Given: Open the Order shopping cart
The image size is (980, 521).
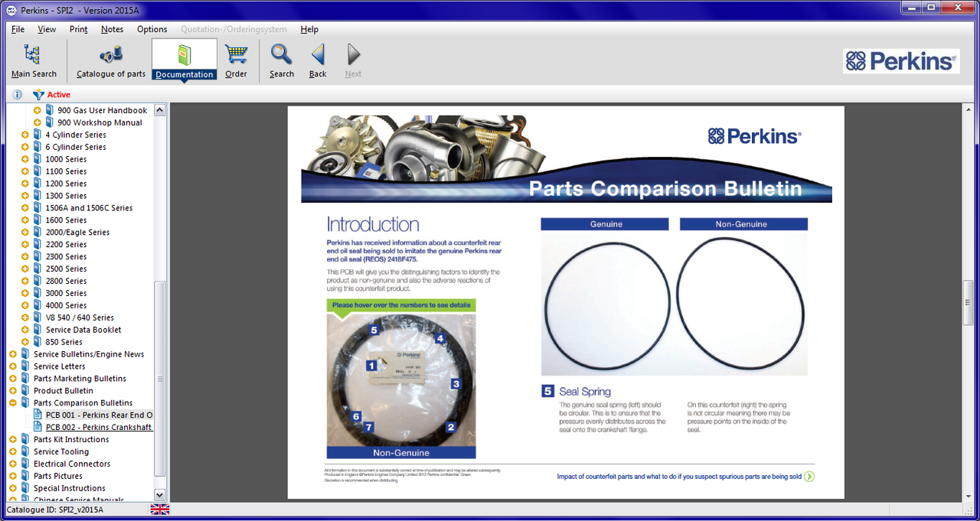Looking at the screenshot, I should (x=236, y=60).
